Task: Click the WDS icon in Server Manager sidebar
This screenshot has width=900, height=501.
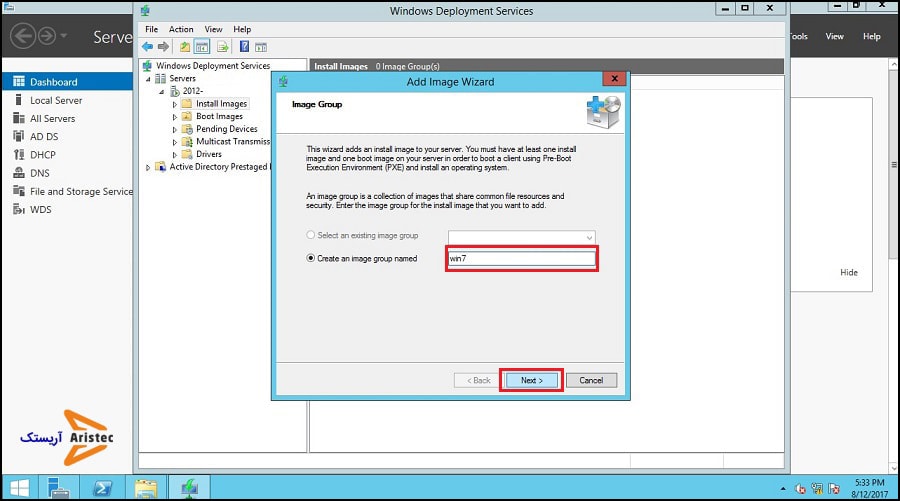Action: [x=19, y=210]
